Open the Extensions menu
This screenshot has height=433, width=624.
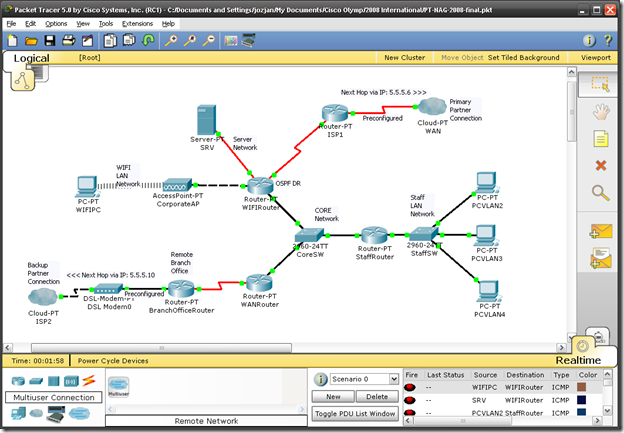[137, 24]
